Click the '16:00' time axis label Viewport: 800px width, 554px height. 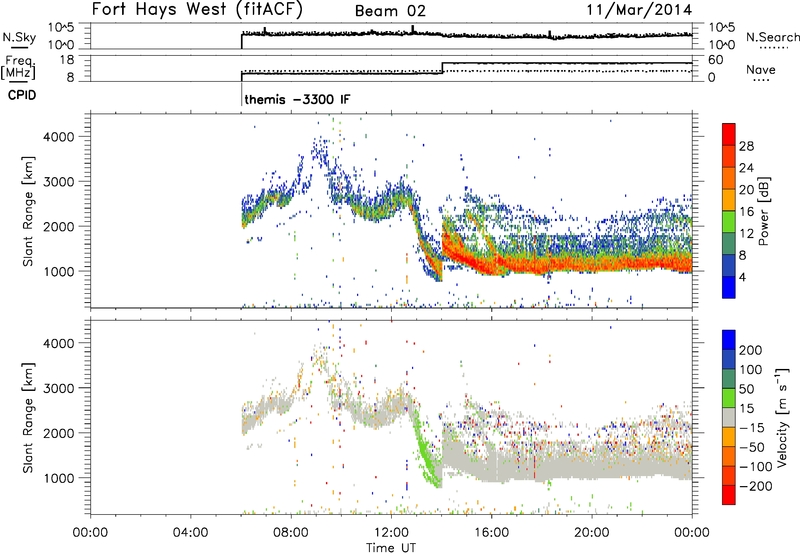[491, 533]
